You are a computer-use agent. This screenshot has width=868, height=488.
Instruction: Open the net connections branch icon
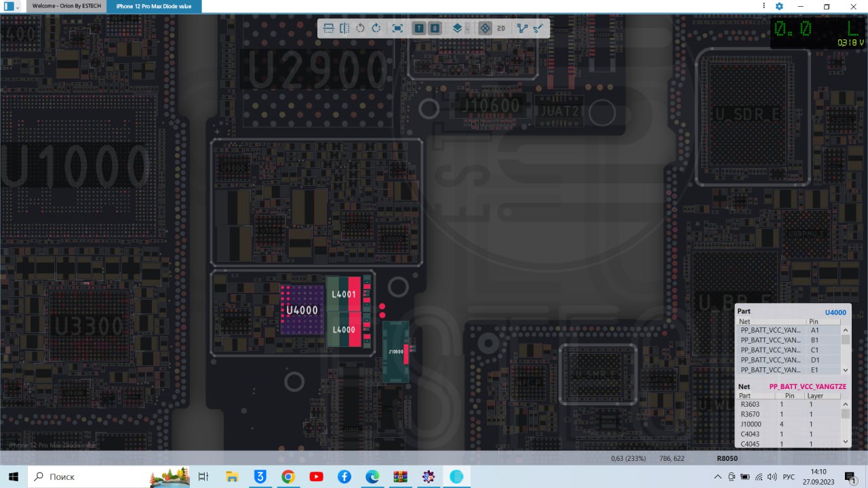coord(522,28)
